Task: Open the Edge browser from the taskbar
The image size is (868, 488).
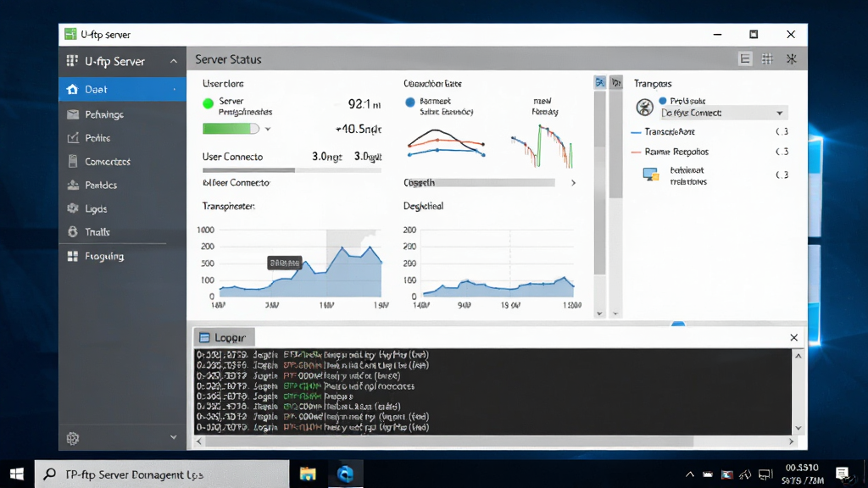Action: 346,474
